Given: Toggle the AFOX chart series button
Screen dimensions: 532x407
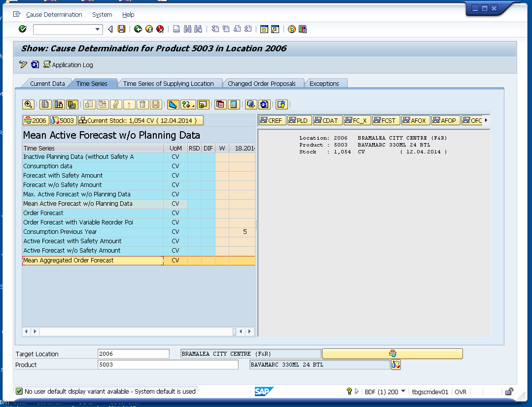Looking at the screenshot, I should coord(416,120).
